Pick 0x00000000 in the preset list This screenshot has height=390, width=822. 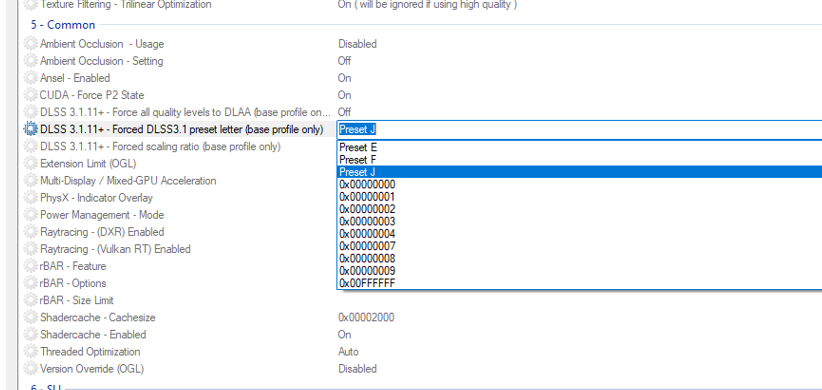[579, 185]
